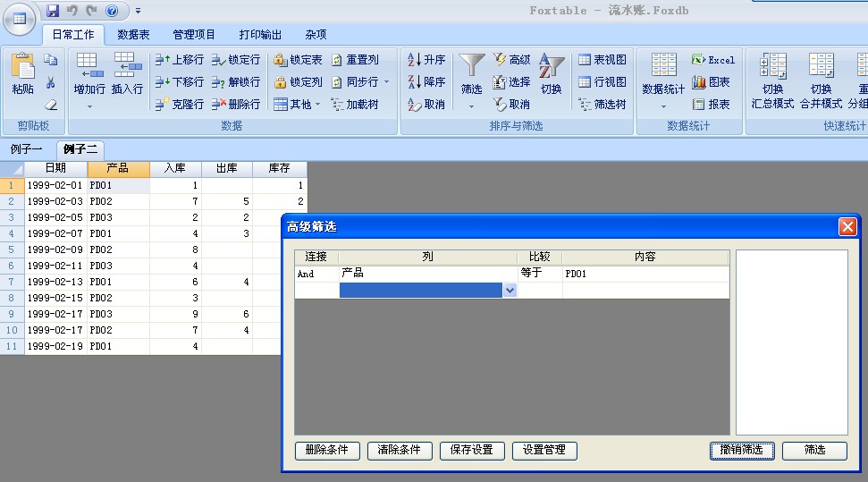Click the copy icon in 剪贴板 group

click(x=50, y=59)
